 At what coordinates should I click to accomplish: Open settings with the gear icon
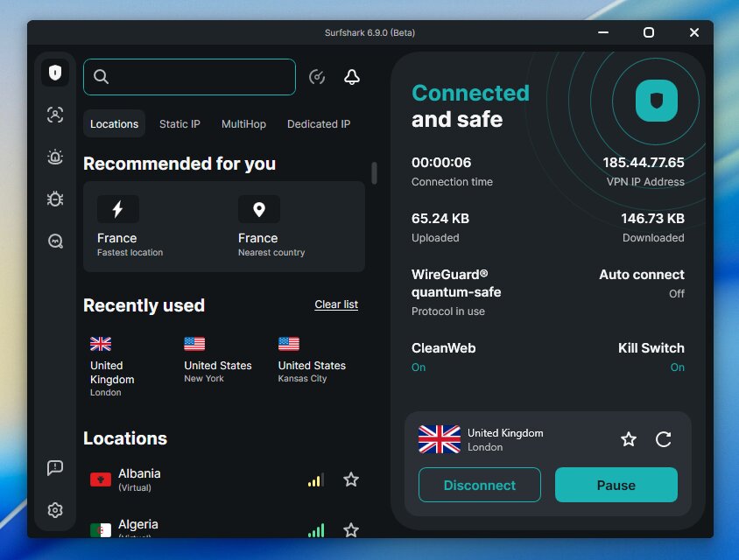tap(54, 510)
